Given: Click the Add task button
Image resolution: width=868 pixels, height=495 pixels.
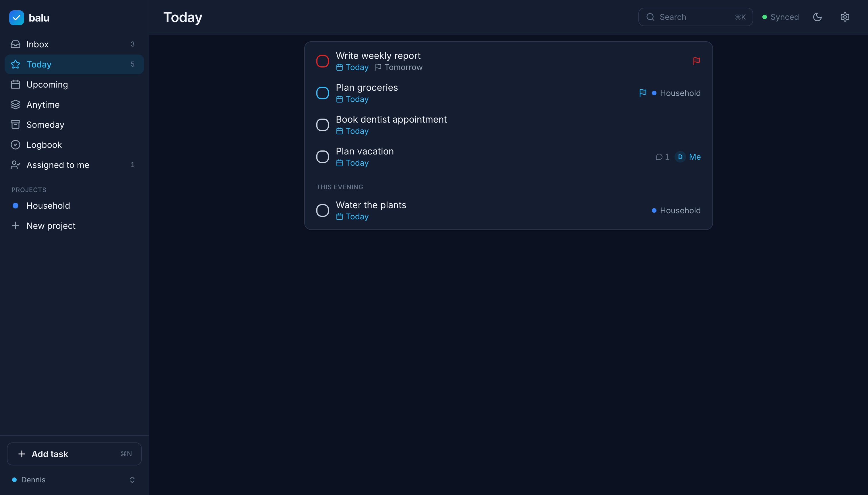Looking at the screenshot, I should click(74, 454).
